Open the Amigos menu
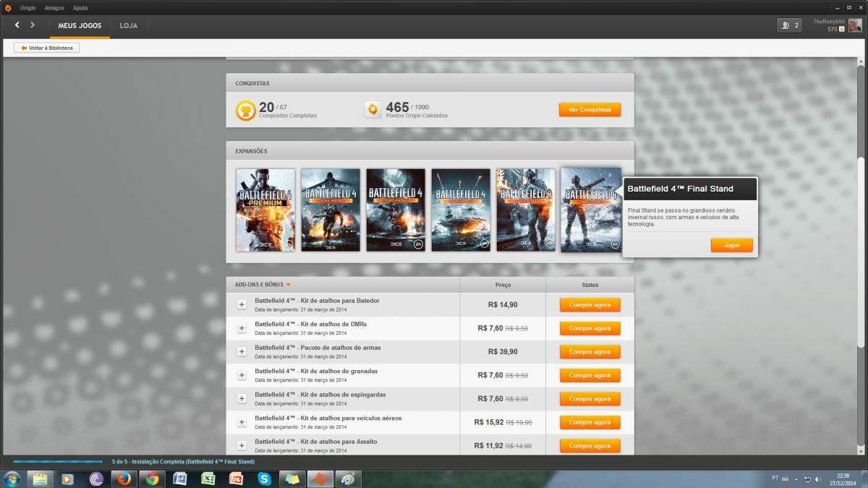Screen dimensions: 868x488 pyautogui.click(x=54, y=8)
